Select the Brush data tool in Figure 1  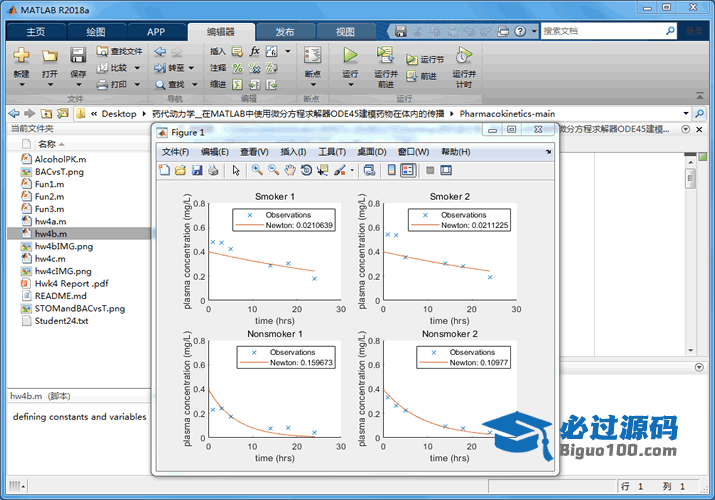(x=340, y=170)
